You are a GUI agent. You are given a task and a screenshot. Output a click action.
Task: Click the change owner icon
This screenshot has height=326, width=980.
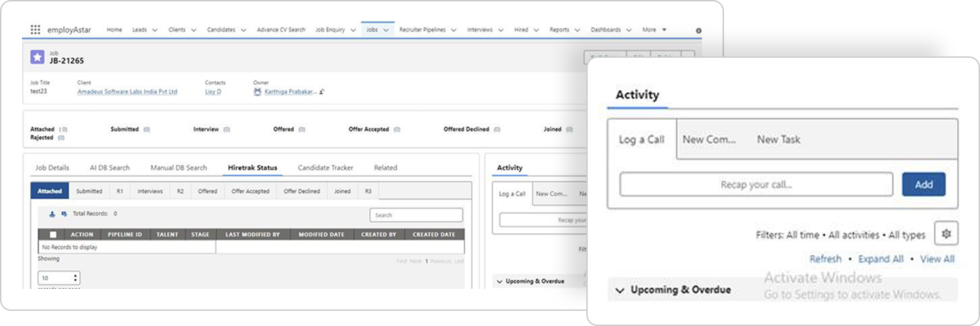click(321, 91)
